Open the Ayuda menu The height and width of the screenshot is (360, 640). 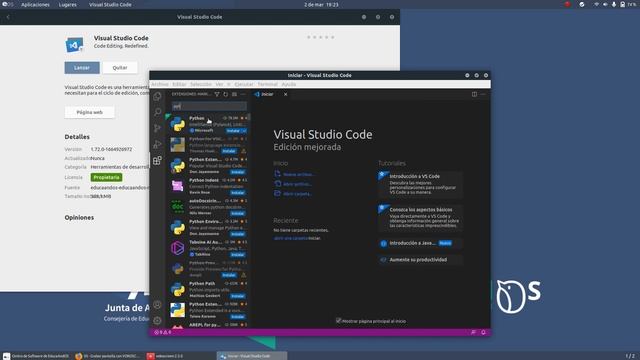[x=289, y=84]
